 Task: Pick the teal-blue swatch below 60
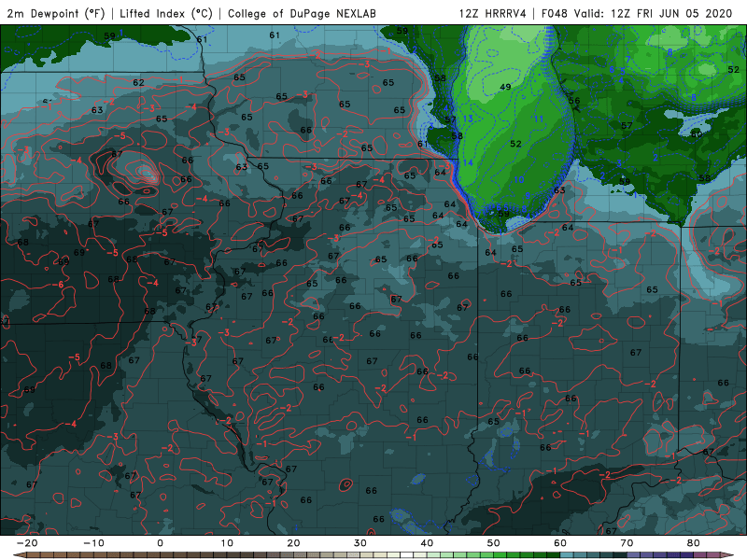567,555
